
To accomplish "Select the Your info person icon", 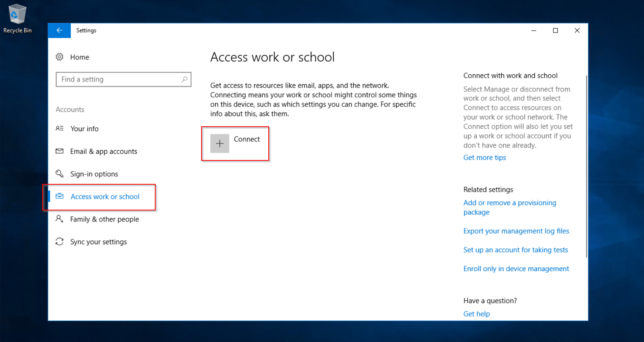I will point(60,129).
